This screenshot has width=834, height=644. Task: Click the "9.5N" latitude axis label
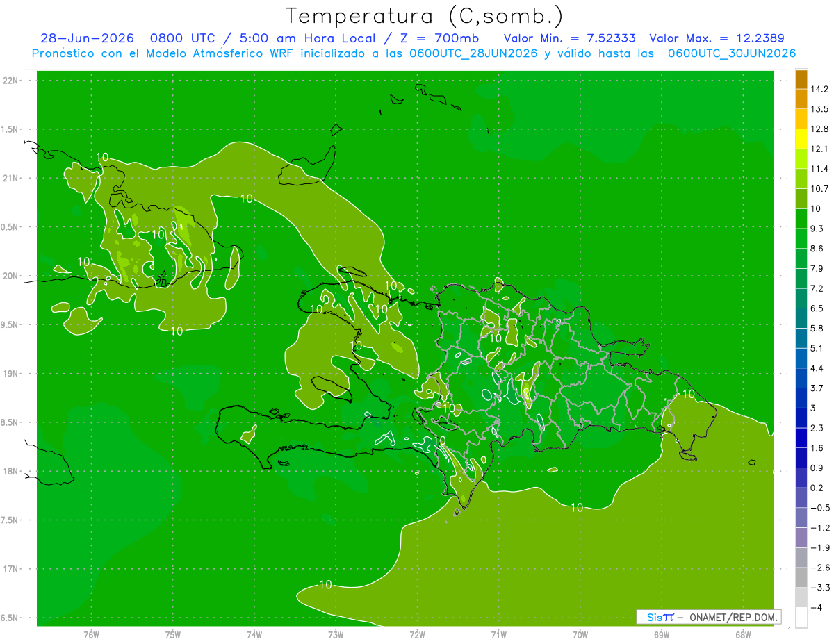(x=10, y=325)
